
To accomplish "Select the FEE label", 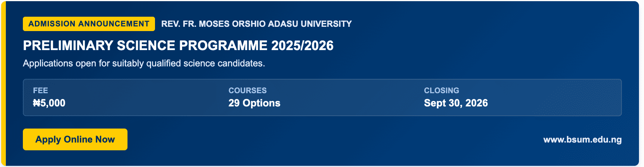I will (x=40, y=90).
